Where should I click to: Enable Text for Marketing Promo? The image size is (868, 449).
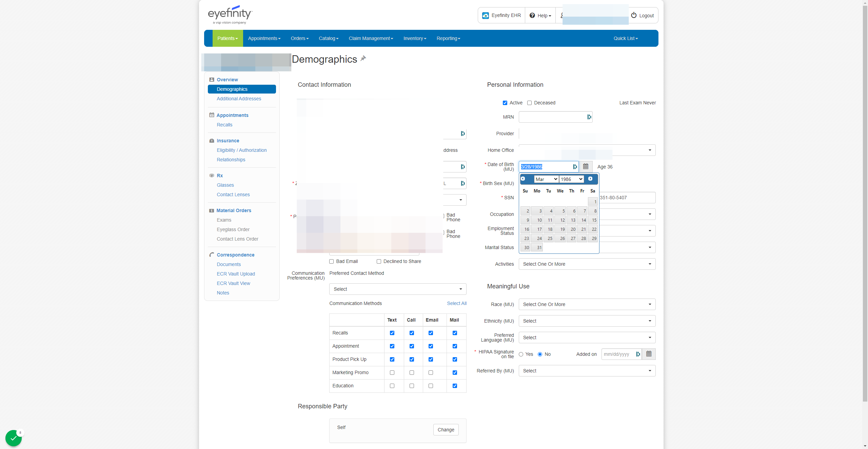[392, 372]
